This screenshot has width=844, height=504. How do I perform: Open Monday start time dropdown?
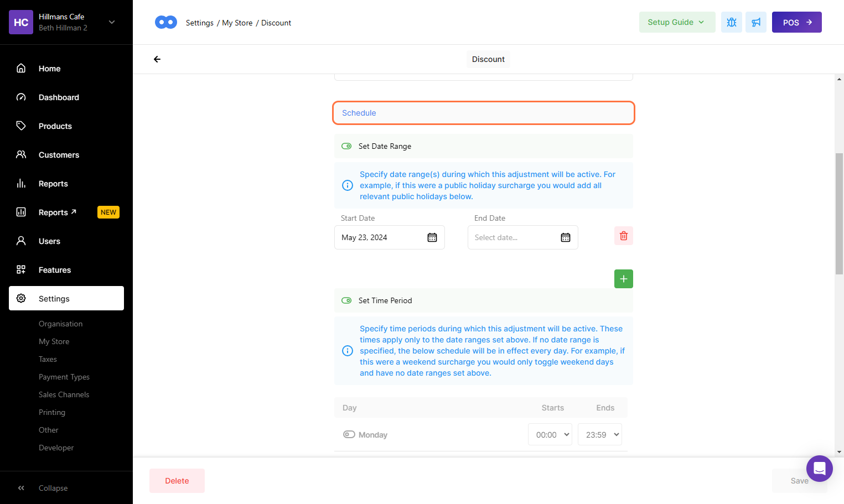[550, 435]
